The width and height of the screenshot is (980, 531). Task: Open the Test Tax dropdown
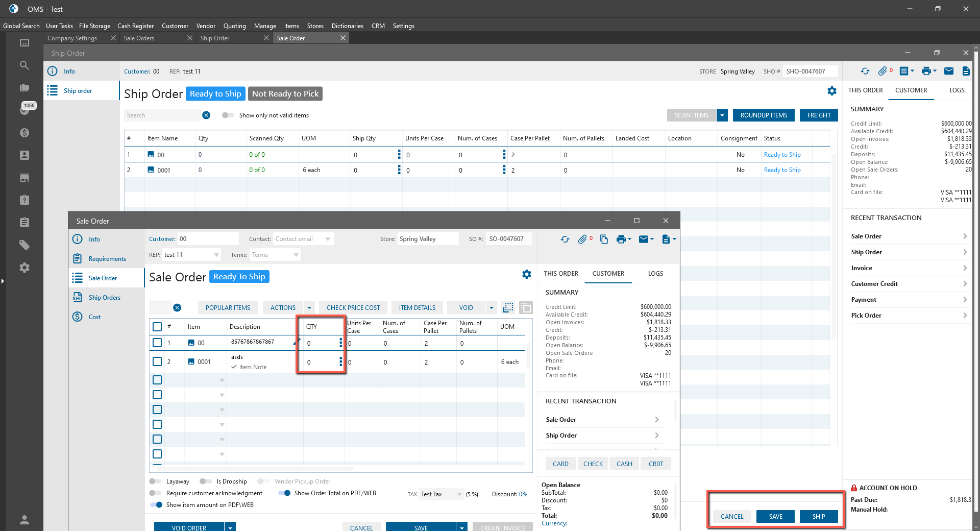pyautogui.click(x=459, y=494)
